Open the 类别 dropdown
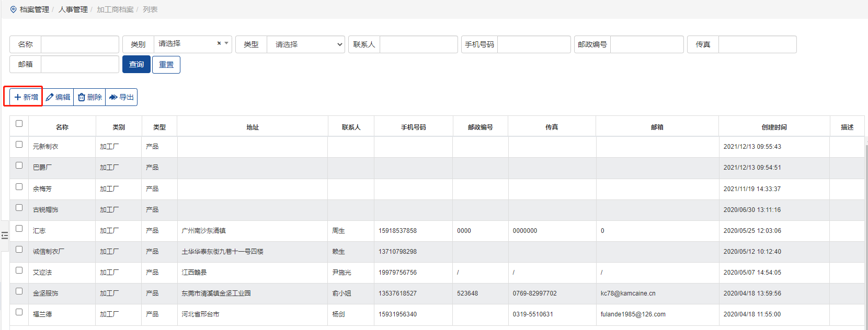This screenshot has width=868, height=330. (188, 44)
